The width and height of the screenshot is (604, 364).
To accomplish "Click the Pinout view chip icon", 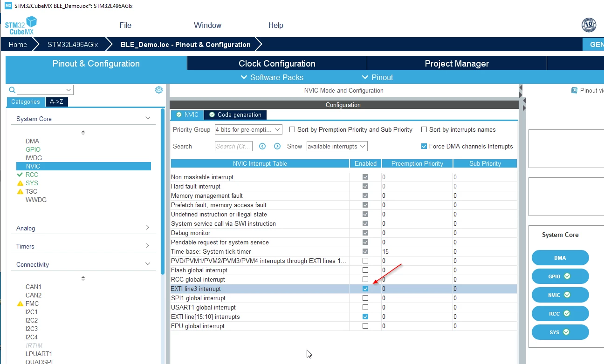I will pos(575,90).
